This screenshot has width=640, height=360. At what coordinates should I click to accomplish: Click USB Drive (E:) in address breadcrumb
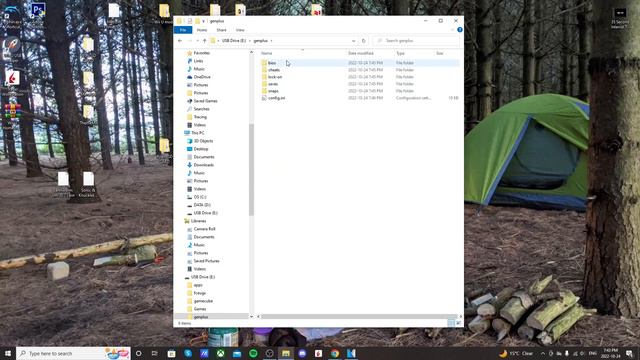pyautogui.click(x=234, y=41)
